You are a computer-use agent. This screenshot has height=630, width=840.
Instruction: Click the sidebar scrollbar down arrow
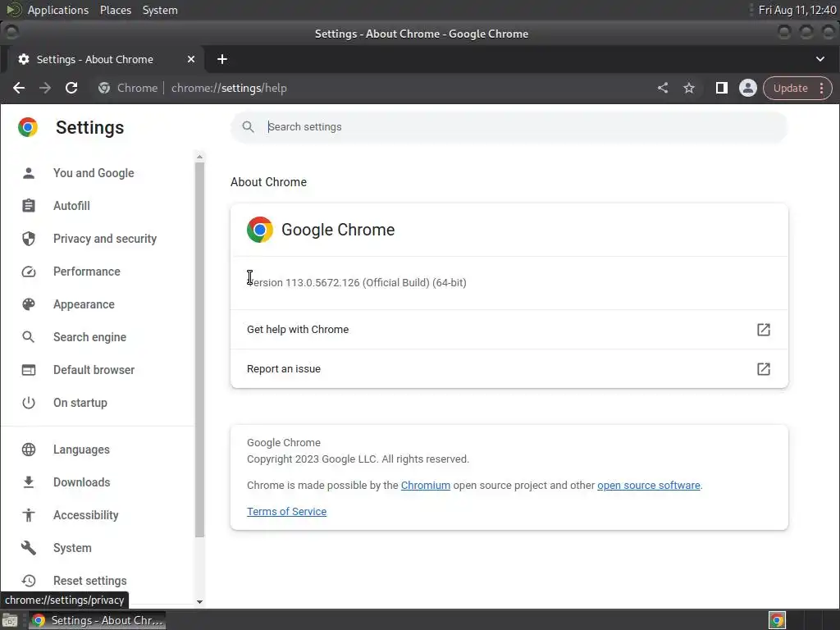click(x=199, y=601)
